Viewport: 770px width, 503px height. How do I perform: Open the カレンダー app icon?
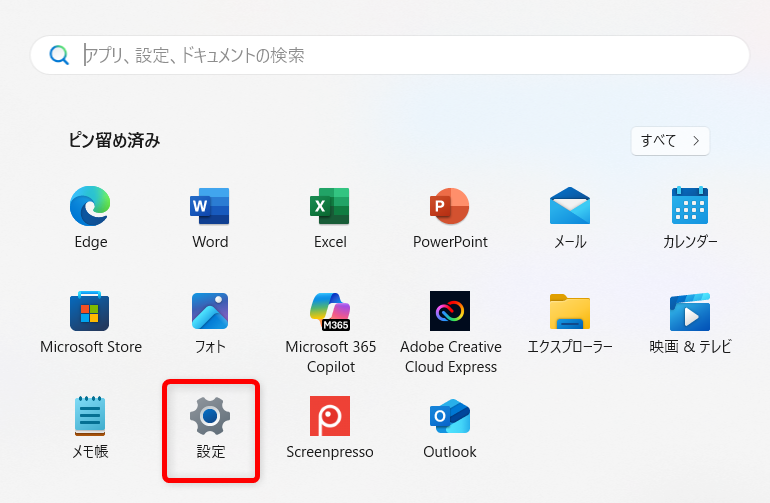(x=690, y=206)
